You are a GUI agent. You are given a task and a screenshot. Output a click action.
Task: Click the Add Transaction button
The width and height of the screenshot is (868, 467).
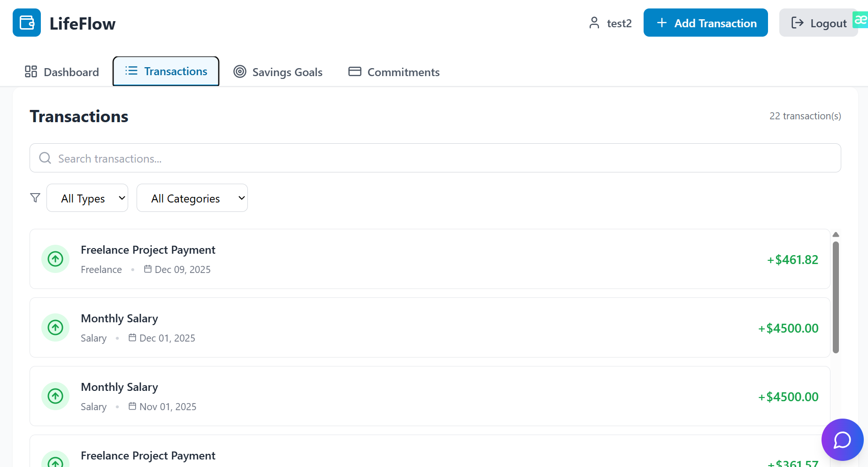pyautogui.click(x=706, y=23)
